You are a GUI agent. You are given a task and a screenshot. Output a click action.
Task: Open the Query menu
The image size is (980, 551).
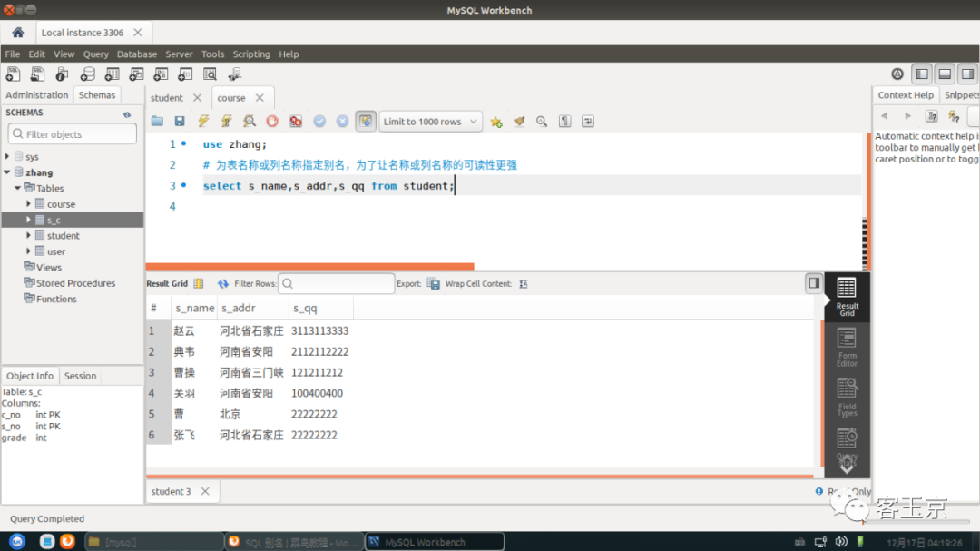(x=95, y=54)
